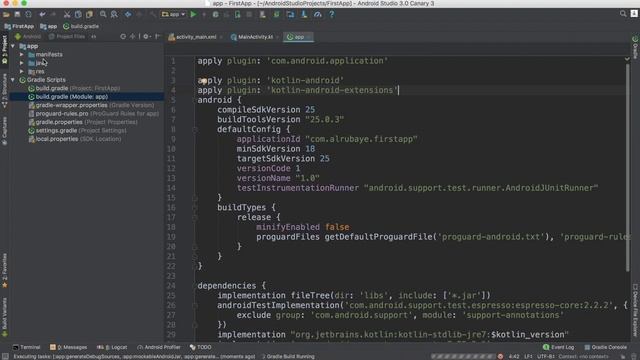This screenshot has height=360, width=640.
Task: Open Android Device Monitor gauge icon
Action: coord(318,14)
